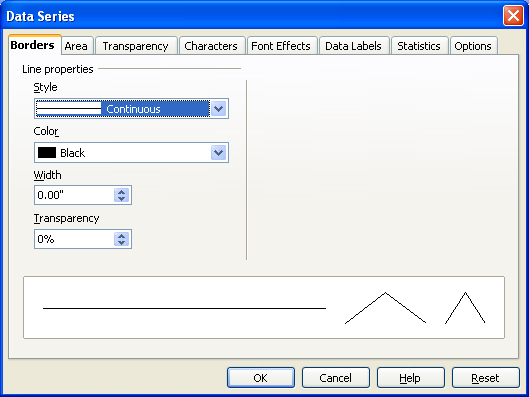Decrease Transparency with the down arrow
Viewport: 529px width, 397px height.
[122, 243]
